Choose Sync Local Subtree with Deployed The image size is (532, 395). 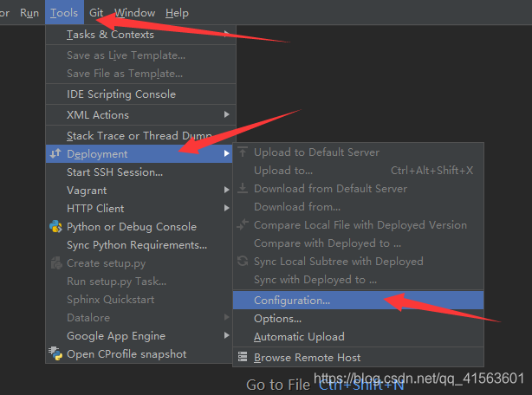(x=359, y=262)
